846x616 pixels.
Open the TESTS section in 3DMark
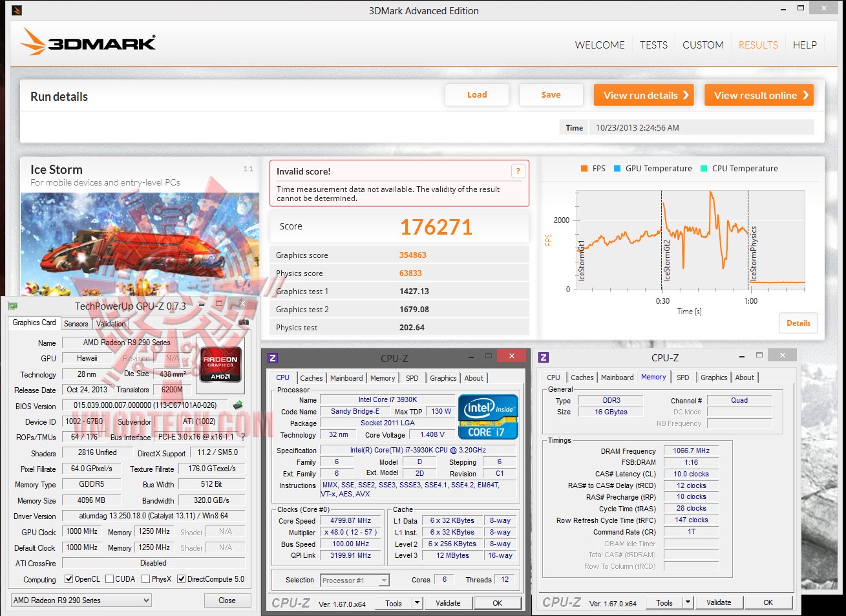653,45
